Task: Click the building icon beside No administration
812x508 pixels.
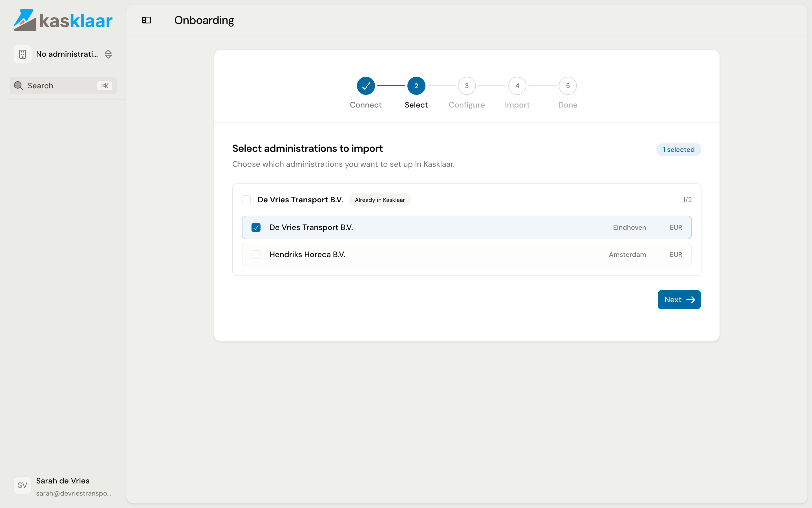Action: tap(23, 54)
